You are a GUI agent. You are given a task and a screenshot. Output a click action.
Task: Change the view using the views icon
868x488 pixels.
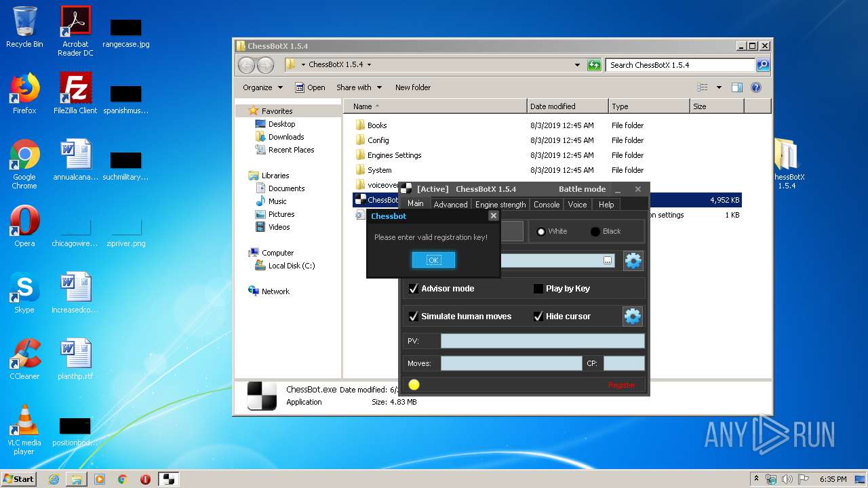point(703,87)
